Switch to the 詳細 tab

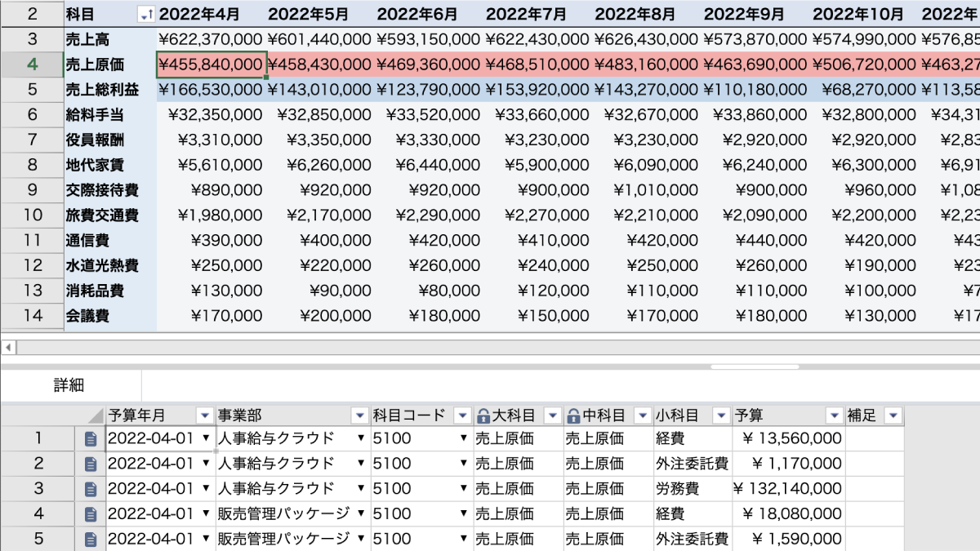(x=69, y=385)
